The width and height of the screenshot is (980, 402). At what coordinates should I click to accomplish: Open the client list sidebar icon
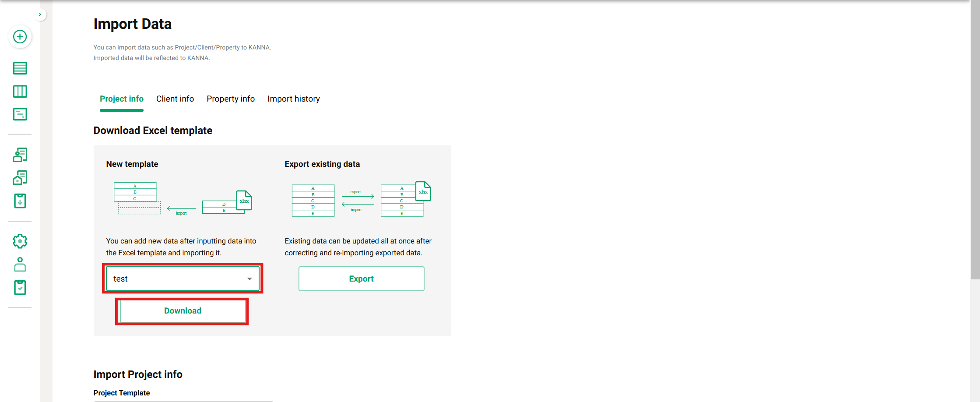(20, 155)
